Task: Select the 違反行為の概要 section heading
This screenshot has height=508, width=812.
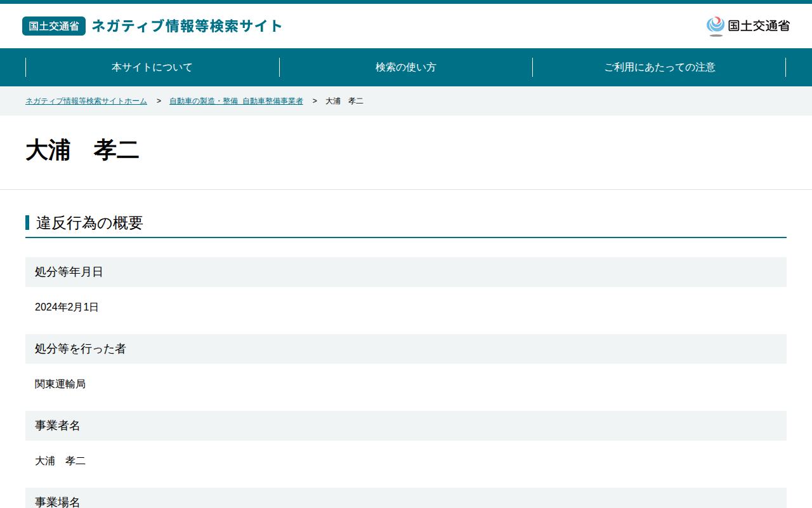Action: pyautogui.click(x=89, y=223)
